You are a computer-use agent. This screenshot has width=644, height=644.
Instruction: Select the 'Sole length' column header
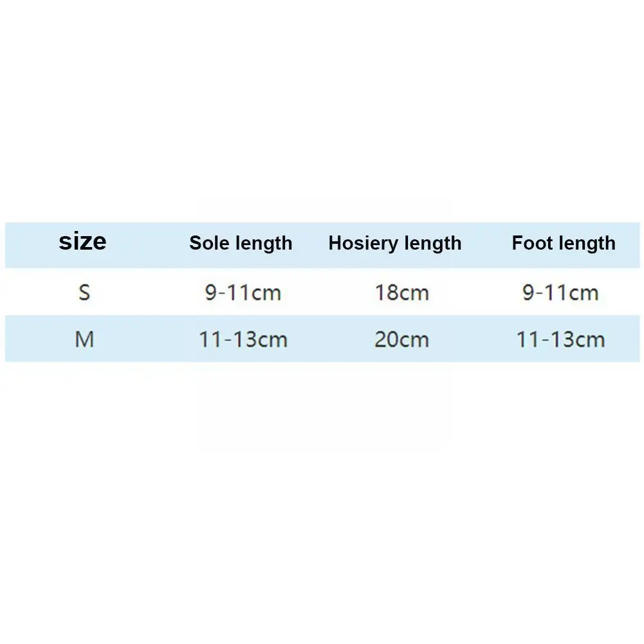click(x=241, y=243)
